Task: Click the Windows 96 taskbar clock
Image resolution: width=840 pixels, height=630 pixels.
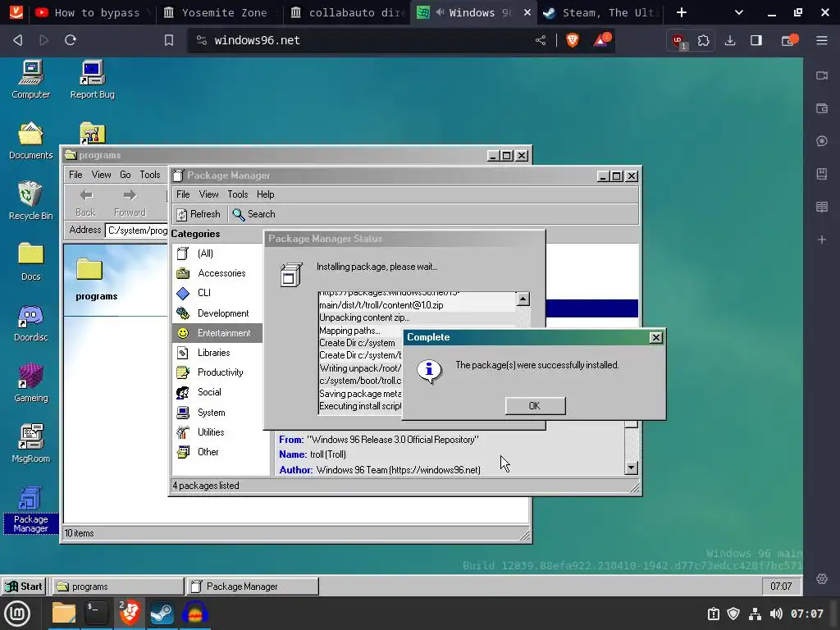Action: pos(781,586)
